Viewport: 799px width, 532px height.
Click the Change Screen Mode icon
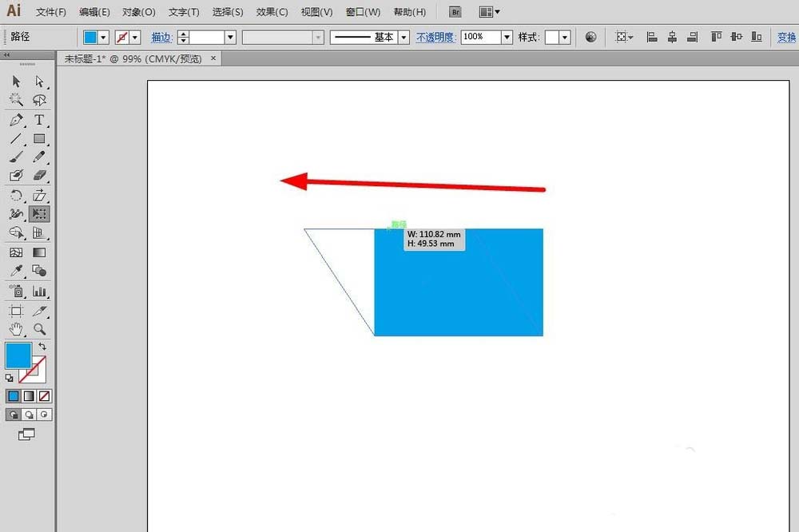26,435
